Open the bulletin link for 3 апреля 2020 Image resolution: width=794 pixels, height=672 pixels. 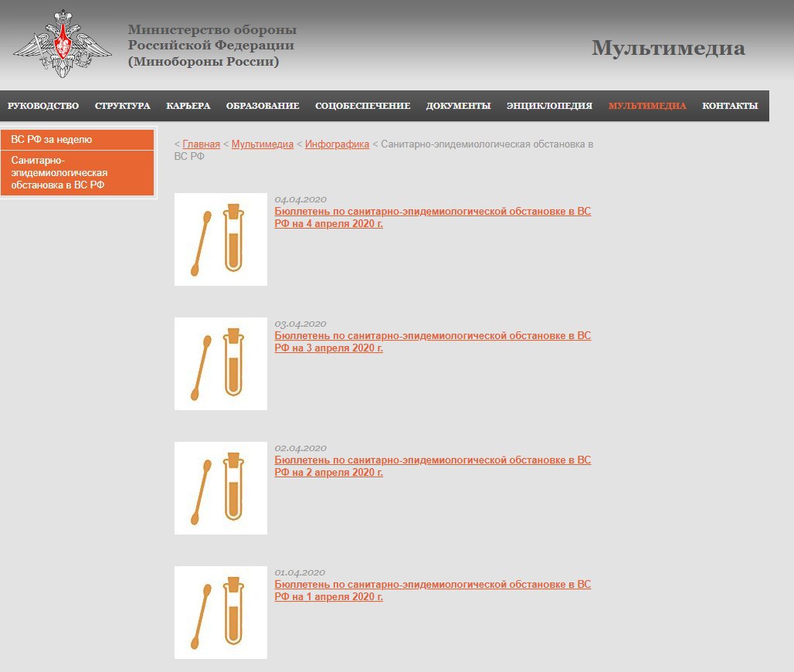click(433, 342)
